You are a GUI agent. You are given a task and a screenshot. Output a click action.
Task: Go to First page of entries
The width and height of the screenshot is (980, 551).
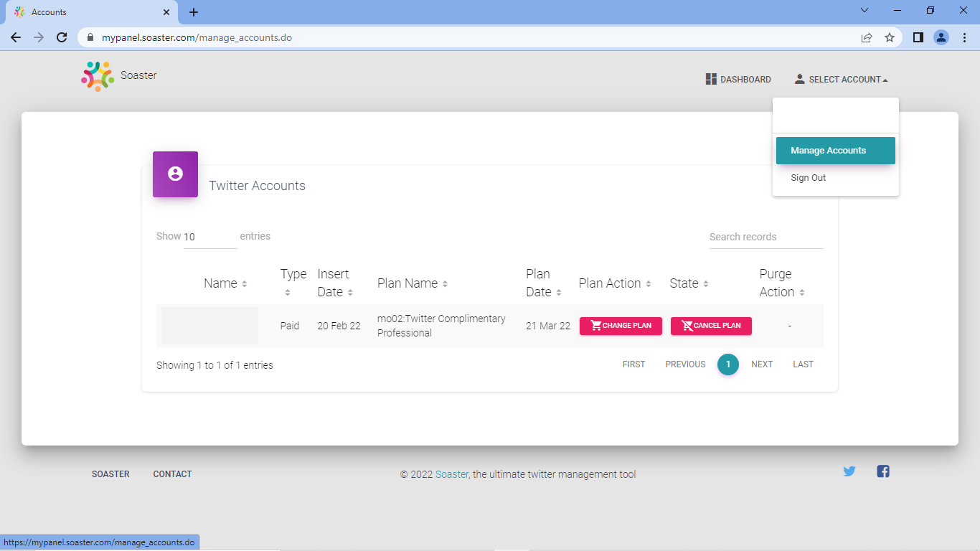(x=634, y=364)
